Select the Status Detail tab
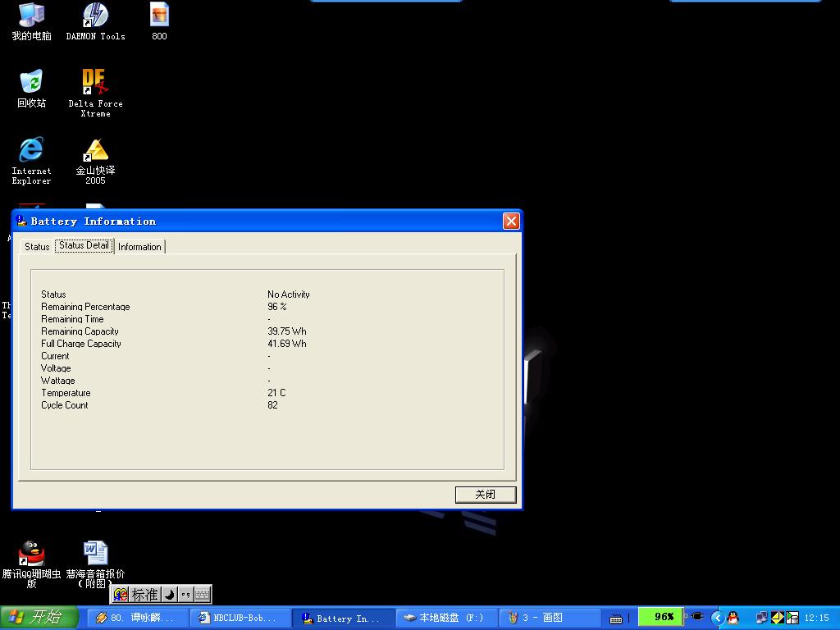 pyautogui.click(x=84, y=245)
